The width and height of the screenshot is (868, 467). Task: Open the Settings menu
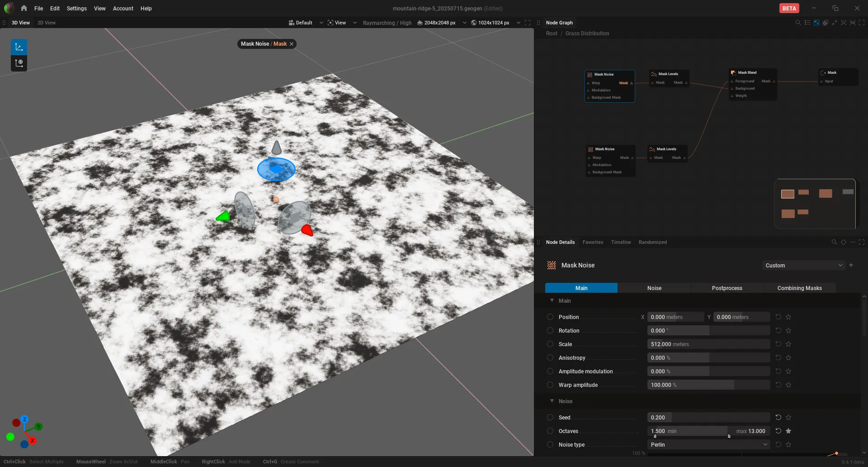76,8
